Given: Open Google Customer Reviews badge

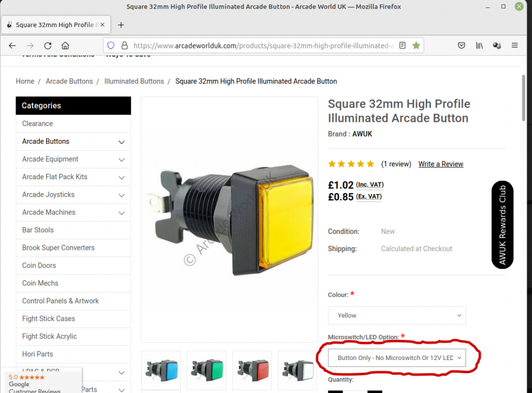Looking at the screenshot, I should 41,381.
